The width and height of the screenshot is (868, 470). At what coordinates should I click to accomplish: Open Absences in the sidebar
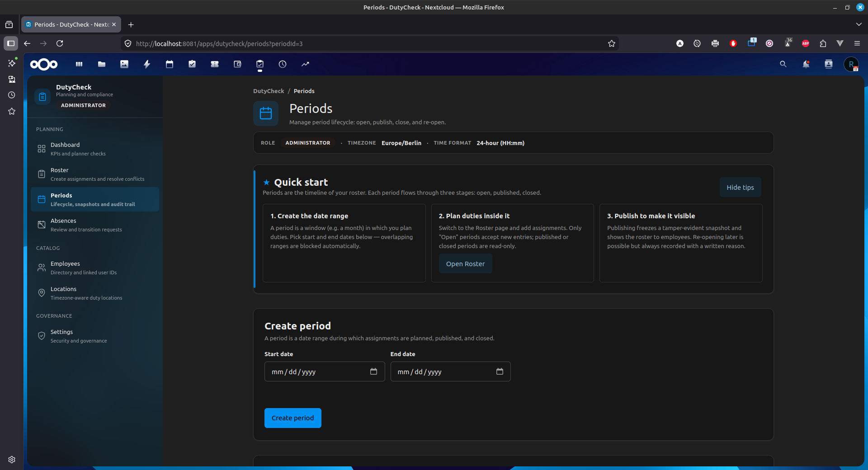point(95,225)
